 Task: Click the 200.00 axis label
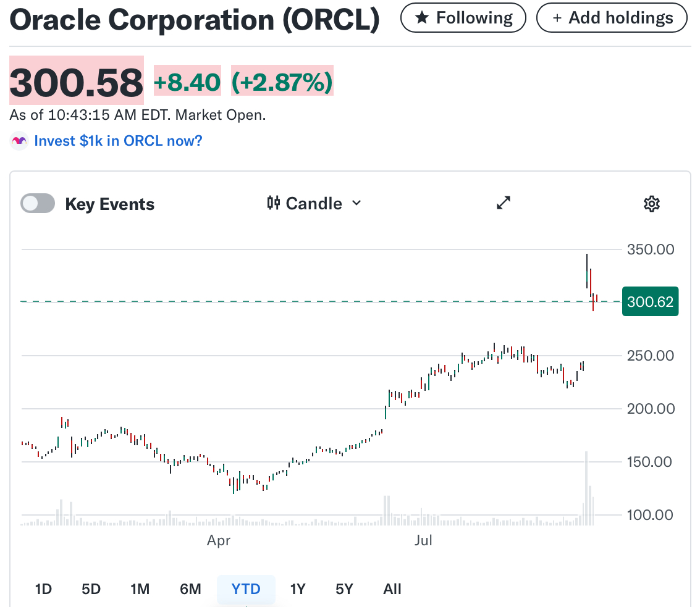pyautogui.click(x=651, y=409)
